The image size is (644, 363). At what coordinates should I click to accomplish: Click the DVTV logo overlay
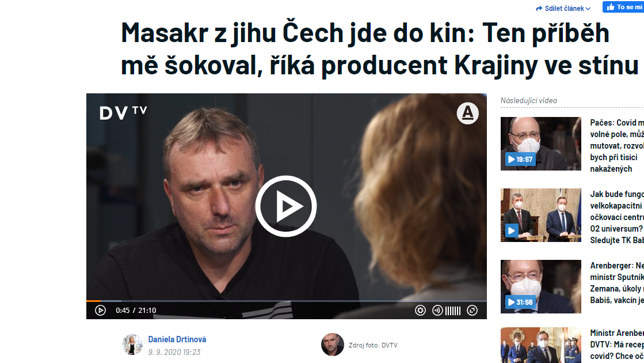point(123,113)
